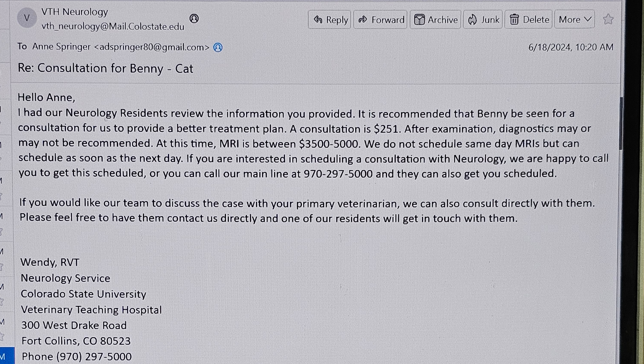Screen dimensions: 644x364
Task: Archive the Benny consultation email
Action: pos(435,20)
